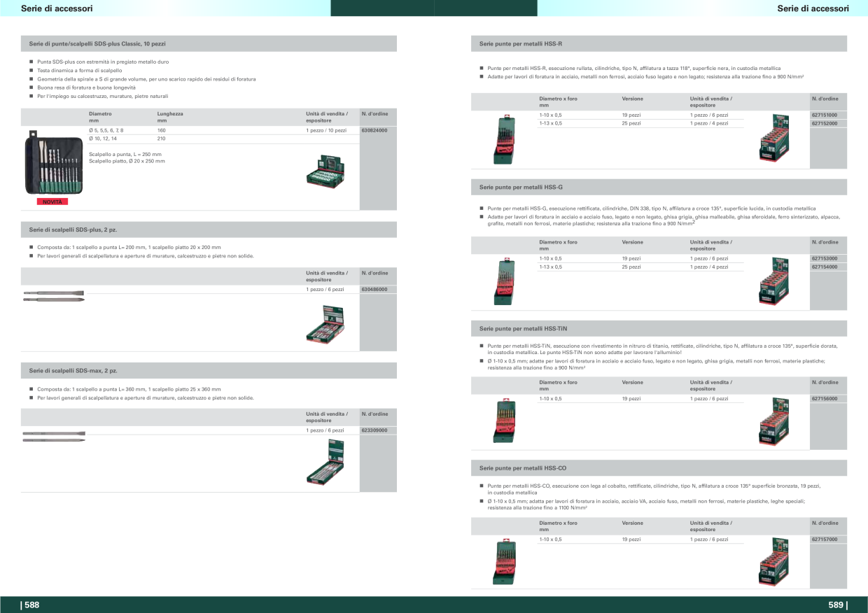Click 'Diametro x foro mm' header in the HSS-G table

558,245
